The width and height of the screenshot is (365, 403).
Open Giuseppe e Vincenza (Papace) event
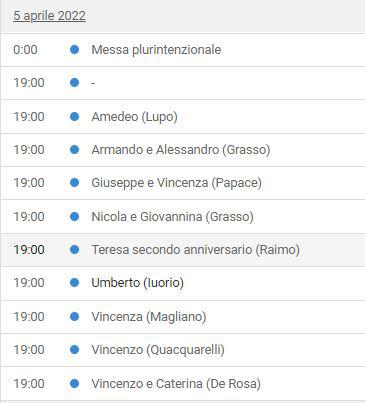(x=176, y=183)
